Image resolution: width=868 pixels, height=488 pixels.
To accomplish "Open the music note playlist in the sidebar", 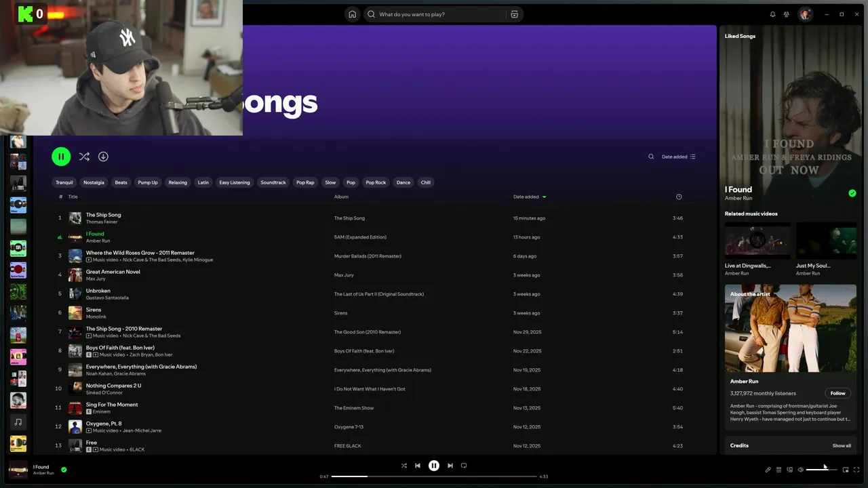I will [x=18, y=422].
